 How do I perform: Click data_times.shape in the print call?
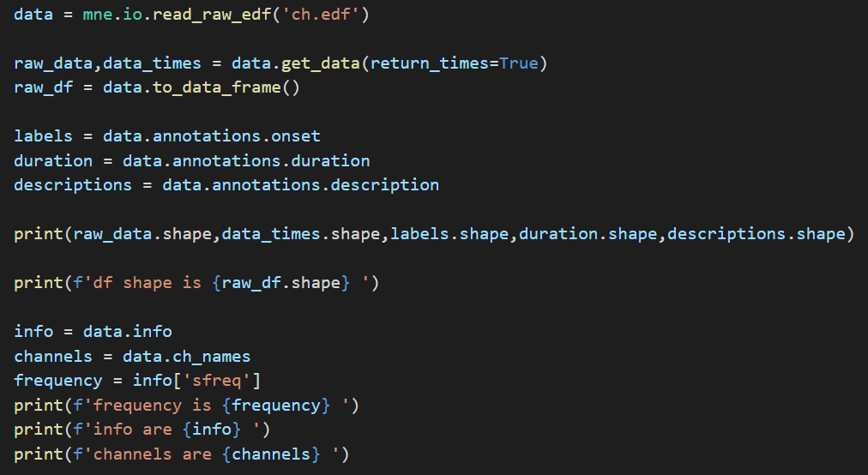pyautogui.click(x=300, y=234)
